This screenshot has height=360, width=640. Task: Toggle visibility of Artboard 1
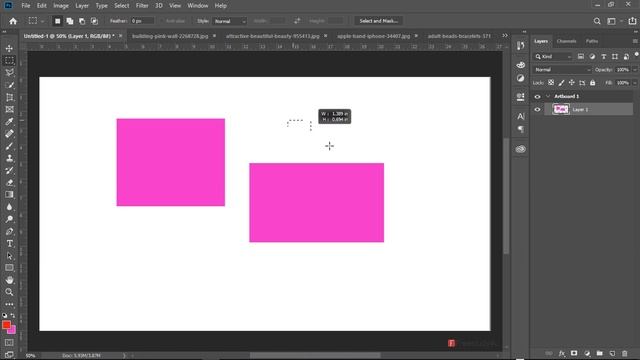pos(537,97)
